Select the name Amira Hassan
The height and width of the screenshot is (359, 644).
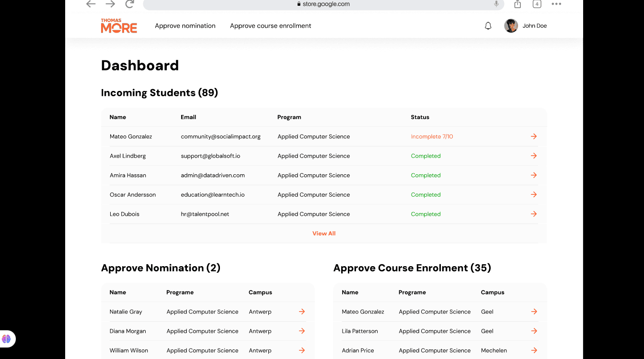128,175
